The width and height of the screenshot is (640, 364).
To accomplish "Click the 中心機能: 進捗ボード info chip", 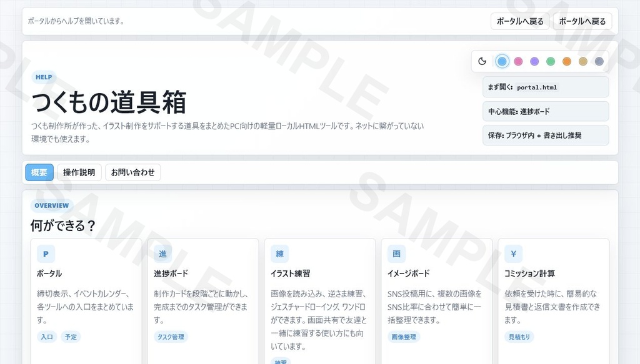I will 546,111.
